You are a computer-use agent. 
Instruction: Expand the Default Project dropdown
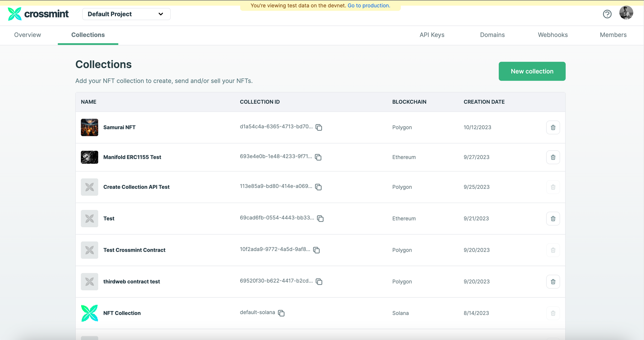126,14
